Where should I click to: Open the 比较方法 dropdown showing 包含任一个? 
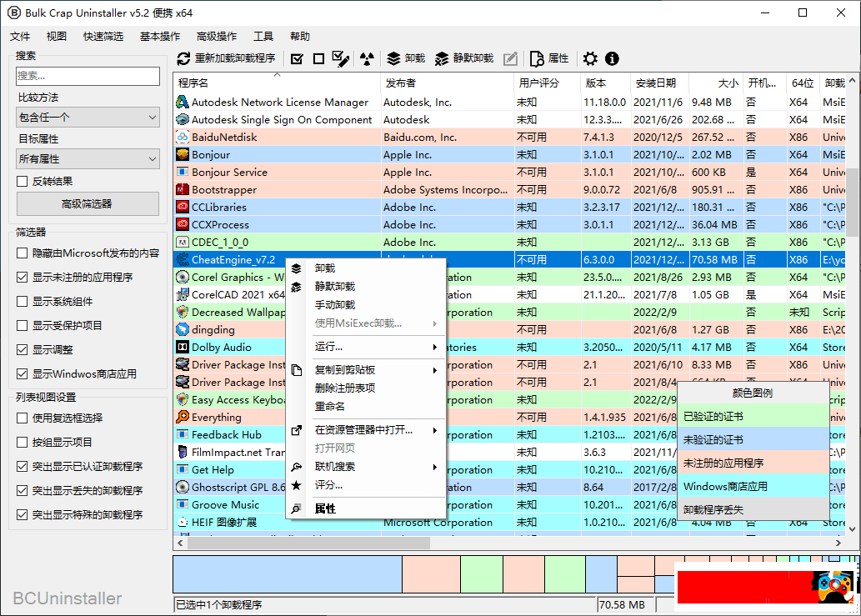[x=88, y=117]
